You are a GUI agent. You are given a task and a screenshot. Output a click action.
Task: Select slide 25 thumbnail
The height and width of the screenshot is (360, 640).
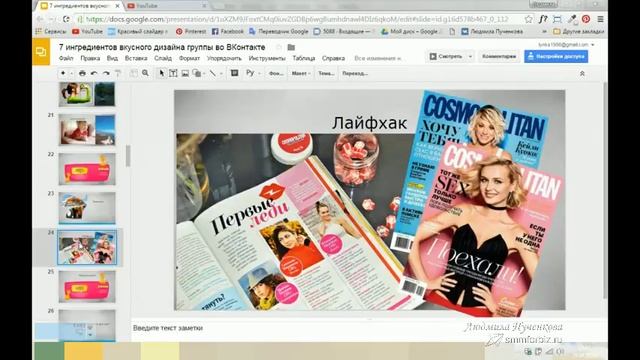87,286
